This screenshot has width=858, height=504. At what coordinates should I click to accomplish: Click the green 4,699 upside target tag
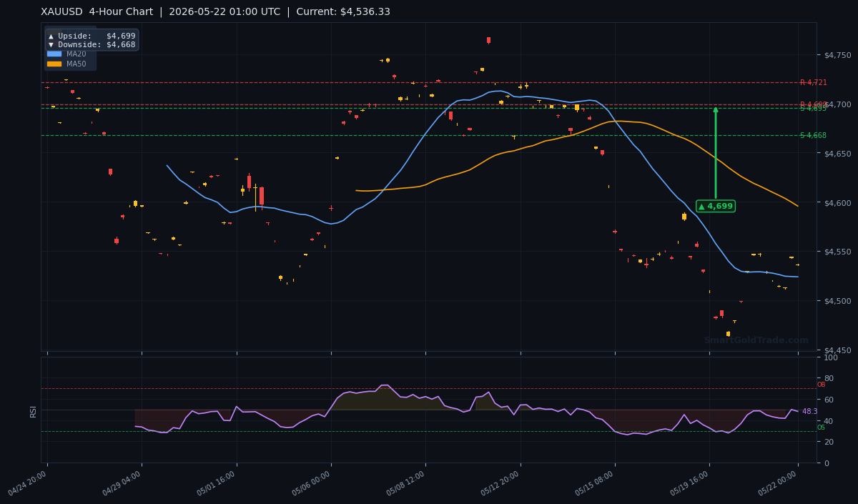pyautogui.click(x=716, y=206)
